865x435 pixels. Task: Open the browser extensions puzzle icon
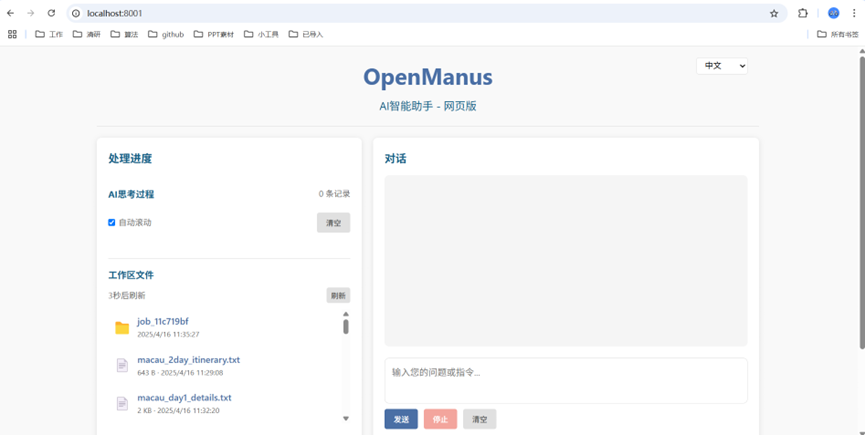click(x=803, y=13)
